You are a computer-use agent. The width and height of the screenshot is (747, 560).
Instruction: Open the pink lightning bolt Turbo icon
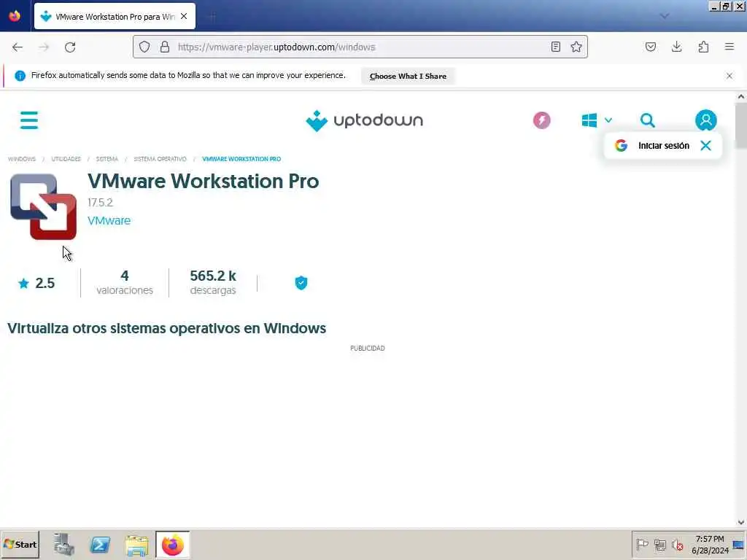(x=542, y=120)
